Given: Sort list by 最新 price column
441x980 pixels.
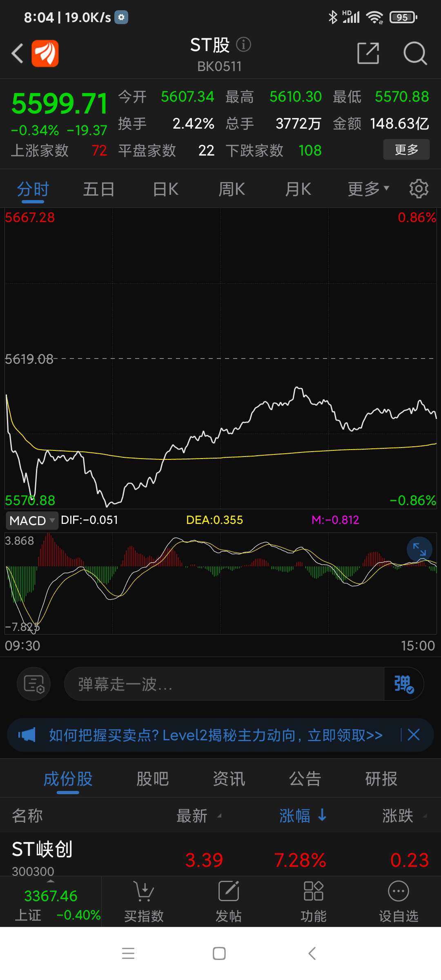Looking at the screenshot, I should pyautogui.click(x=199, y=815).
